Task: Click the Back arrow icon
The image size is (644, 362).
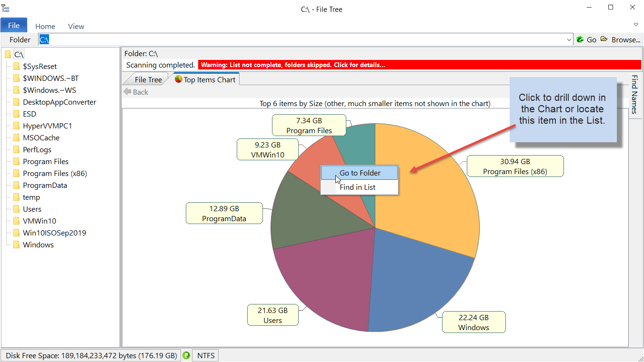Action: click(x=127, y=92)
